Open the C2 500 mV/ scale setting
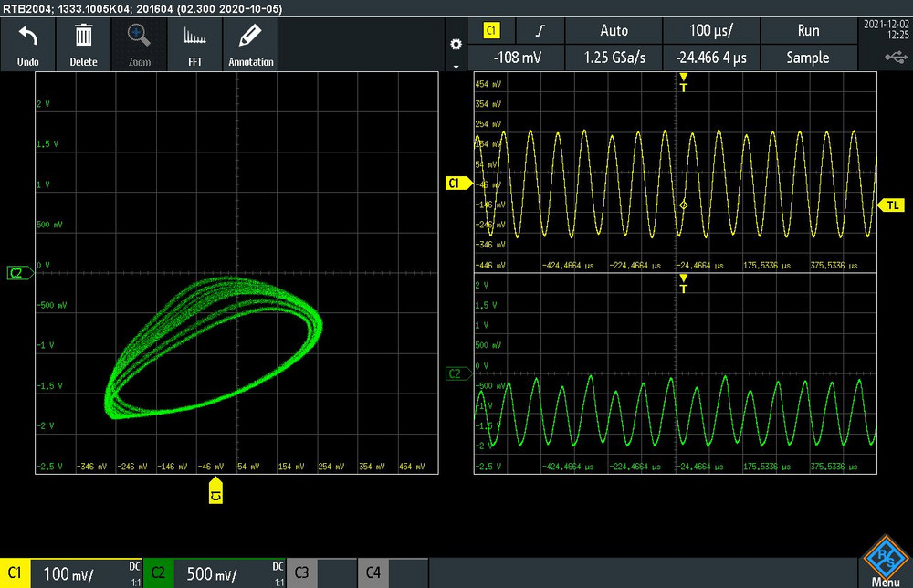 point(229,573)
